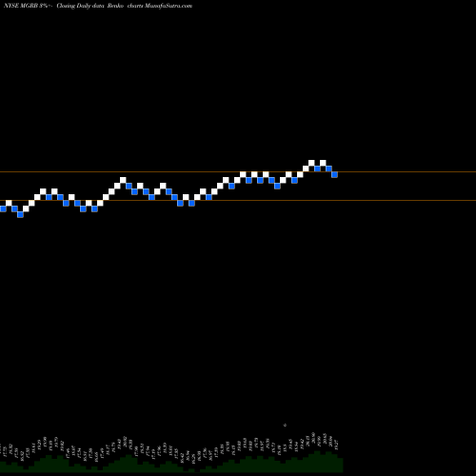The image size is (476, 476).
Task: Click the tallest green volume peak at the bottom right
Action: coord(317,461)
